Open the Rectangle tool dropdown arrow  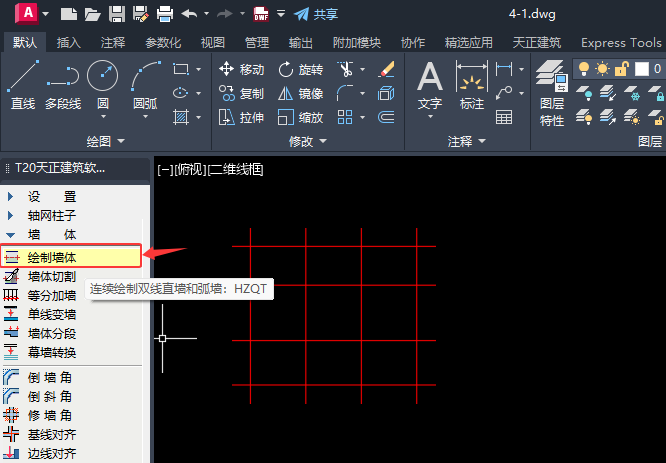(x=198, y=69)
